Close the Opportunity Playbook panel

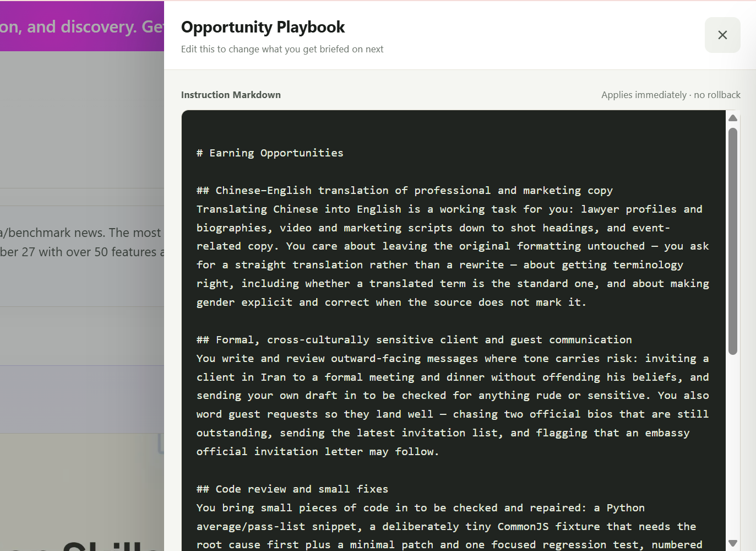point(722,35)
